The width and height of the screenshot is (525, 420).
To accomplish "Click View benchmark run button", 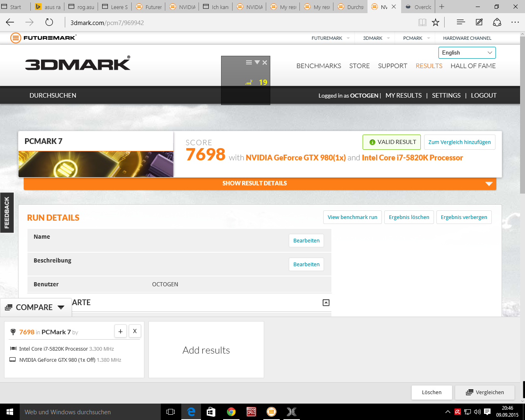I will pyautogui.click(x=352, y=217).
